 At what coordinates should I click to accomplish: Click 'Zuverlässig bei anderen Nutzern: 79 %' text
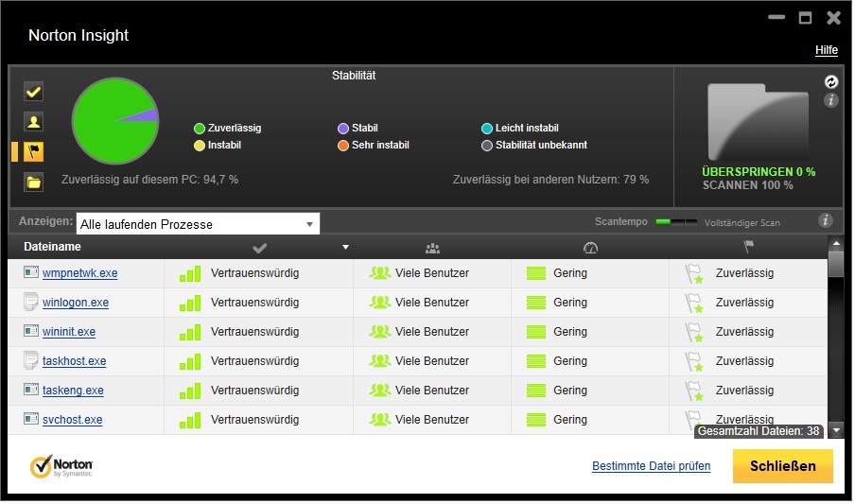[x=552, y=180]
